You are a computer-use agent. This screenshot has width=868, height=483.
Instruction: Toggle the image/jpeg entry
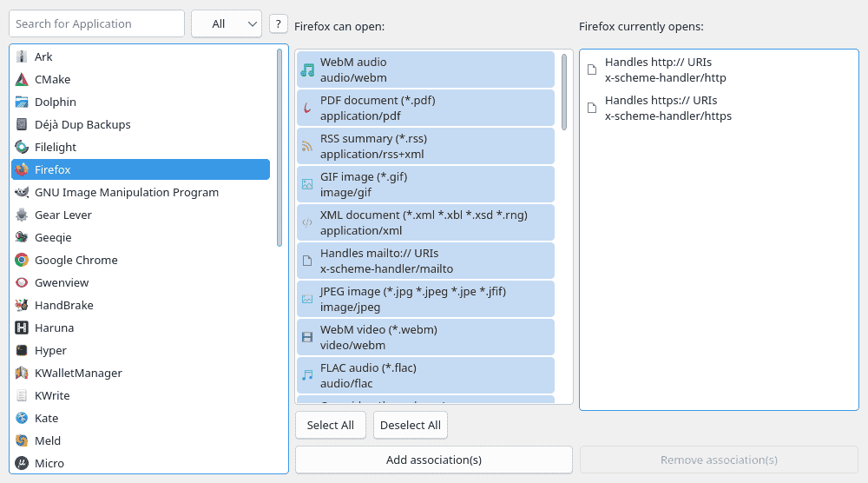click(425, 299)
